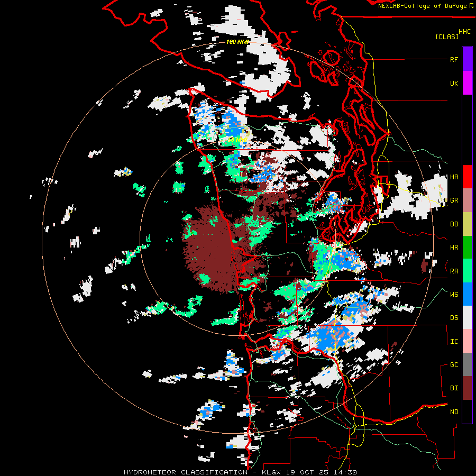This screenshot has width=476, height=476.
Task: Select the IC pink legend swatch
Action: [x=467, y=341]
